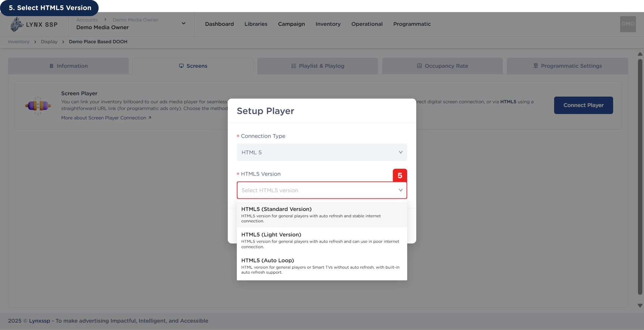
Task: Click the Programmatic Settings screen icon
Action: (535, 66)
